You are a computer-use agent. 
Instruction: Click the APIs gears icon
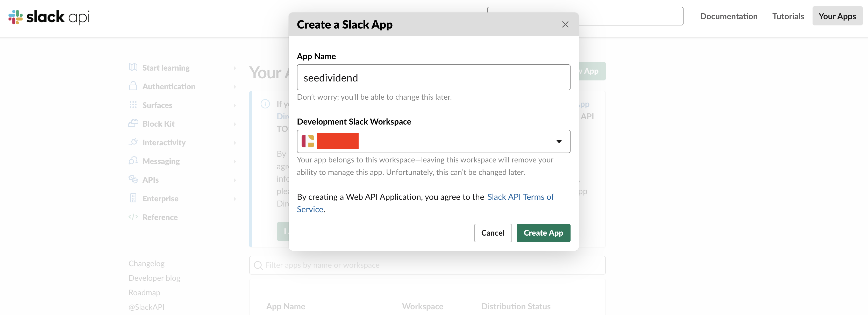point(133,179)
